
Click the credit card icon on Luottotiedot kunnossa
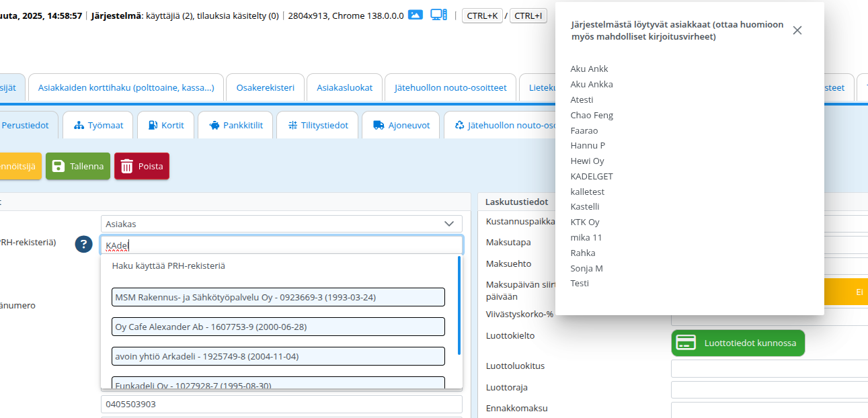(686, 343)
